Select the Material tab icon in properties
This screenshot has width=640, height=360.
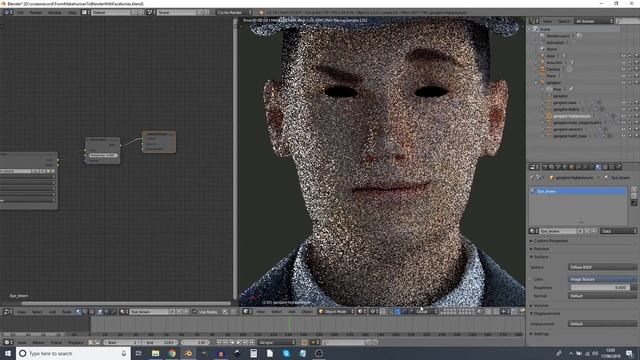point(598,167)
